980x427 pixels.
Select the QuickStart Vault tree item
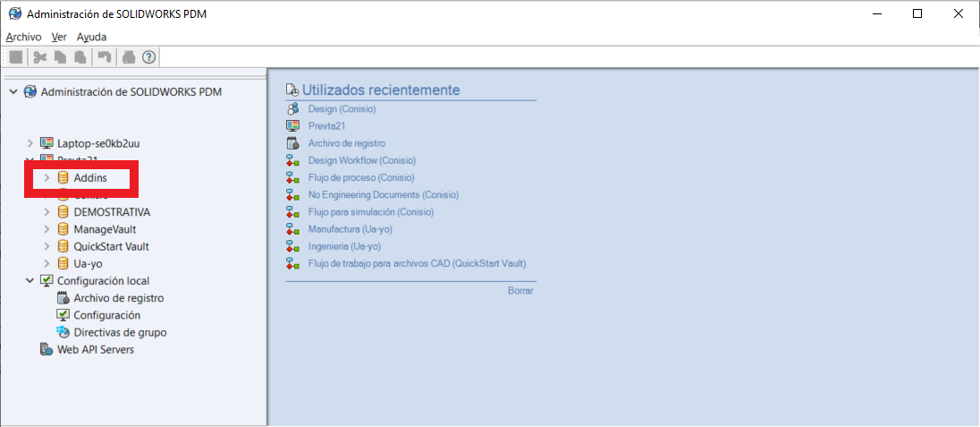click(111, 247)
